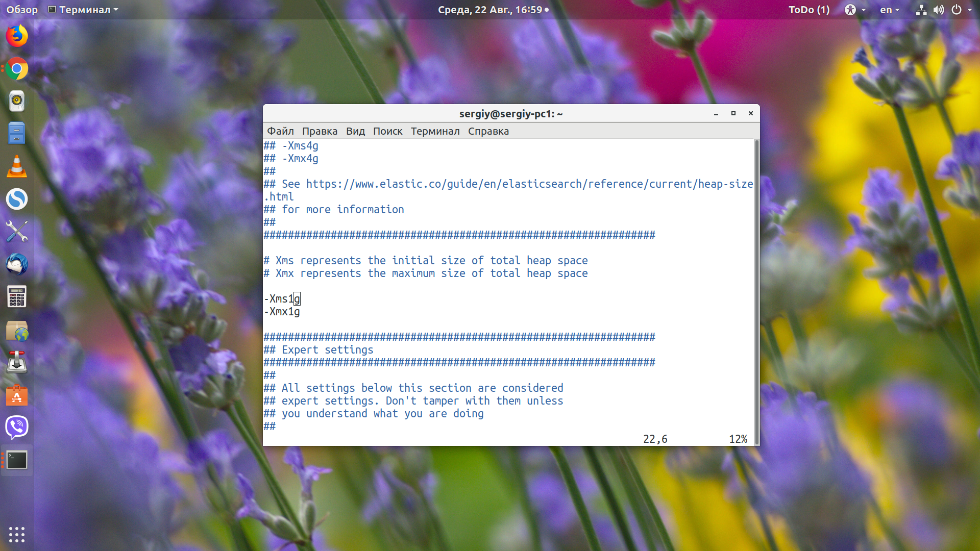This screenshot has height=551, width=980.
Task: Expand the accessibility menu in top bar
Action: 855,10
